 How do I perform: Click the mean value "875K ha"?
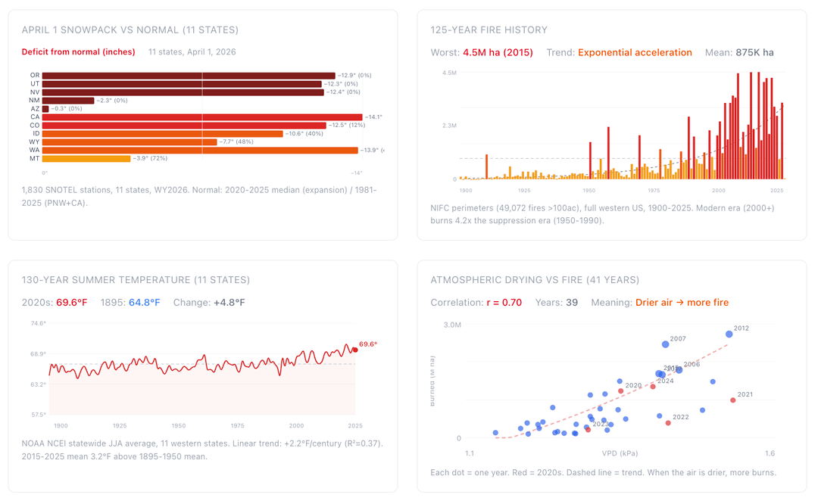[754, 53]
